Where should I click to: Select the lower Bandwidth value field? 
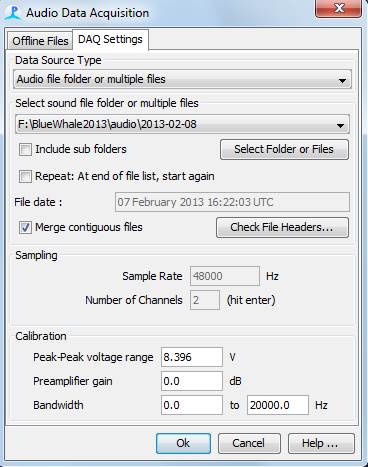point(192,405)
